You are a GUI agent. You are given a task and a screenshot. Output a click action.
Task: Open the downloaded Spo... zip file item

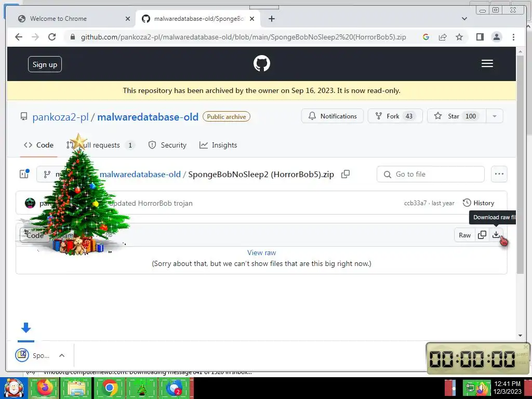(33, 355)
